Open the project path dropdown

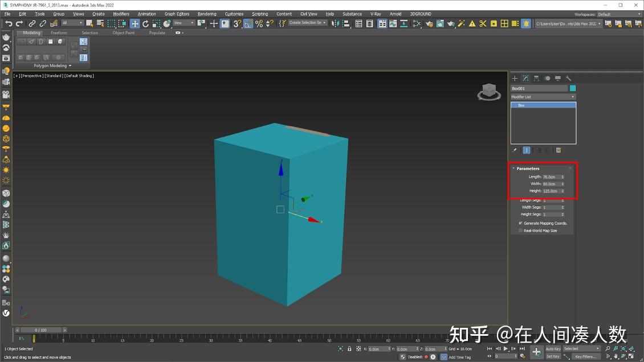pyautogui.click(x=568, y=24)
